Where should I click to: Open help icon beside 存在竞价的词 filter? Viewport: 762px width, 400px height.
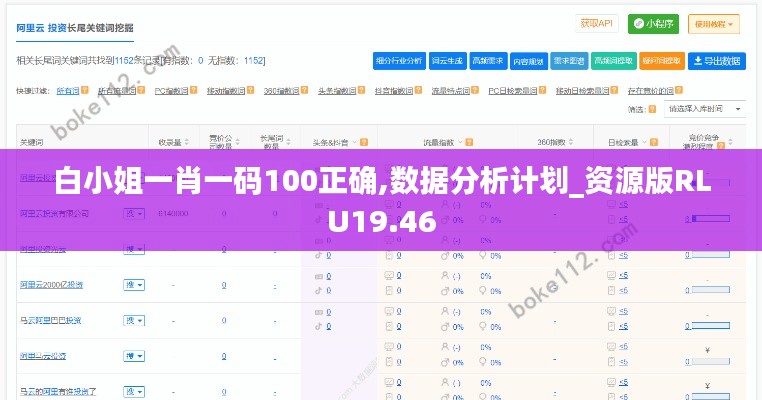click(x=679, y=90)
